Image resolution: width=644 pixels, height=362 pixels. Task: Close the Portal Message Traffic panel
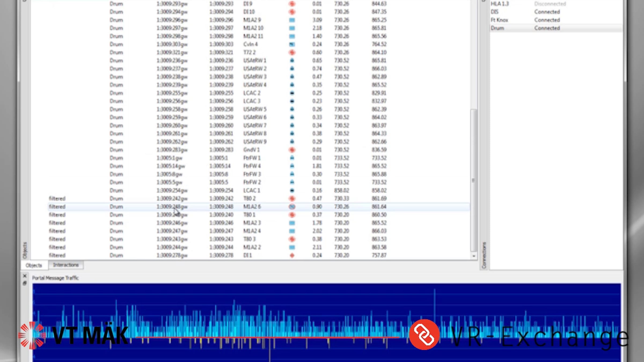pyautogui.click(x=25, y=276)
